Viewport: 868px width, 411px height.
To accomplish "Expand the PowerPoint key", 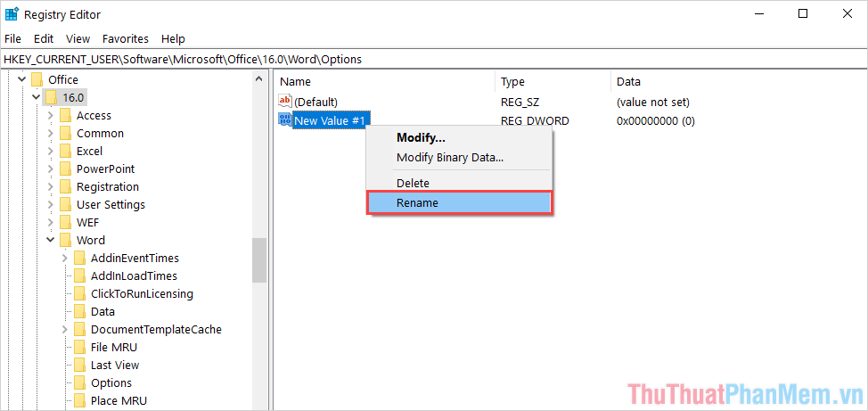I will coord(51,169).
